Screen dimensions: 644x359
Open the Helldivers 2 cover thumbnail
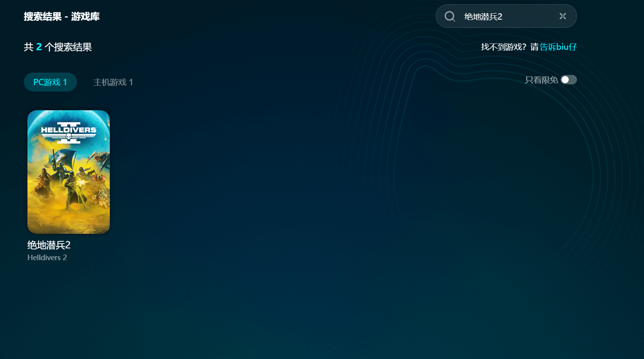point(69,172)
